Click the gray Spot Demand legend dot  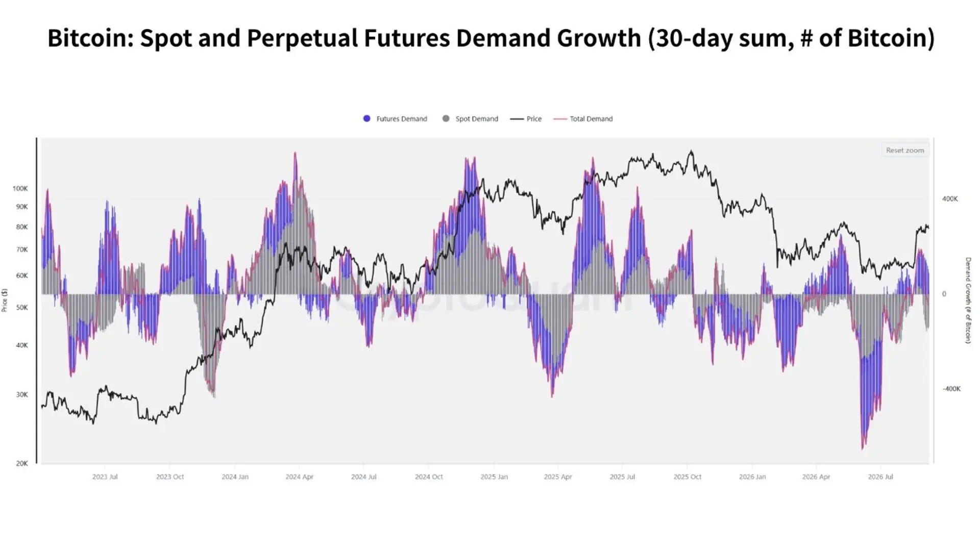pos(446,118)
